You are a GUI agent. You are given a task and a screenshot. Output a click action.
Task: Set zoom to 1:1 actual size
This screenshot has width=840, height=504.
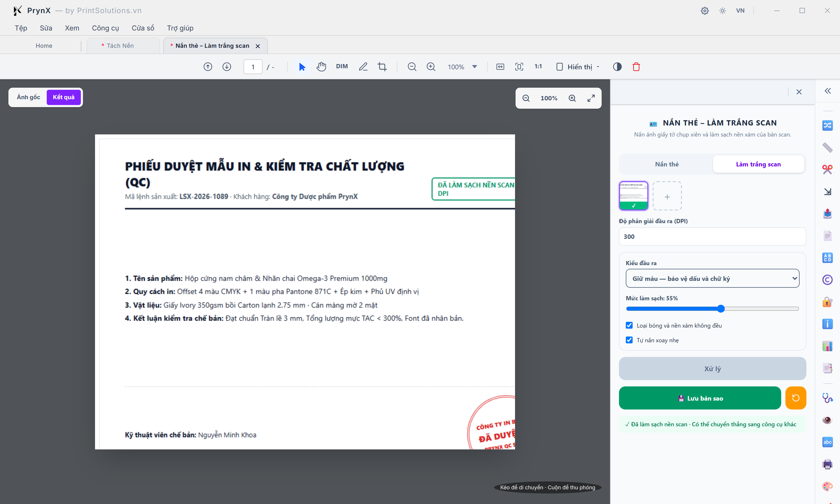[538, 67]
